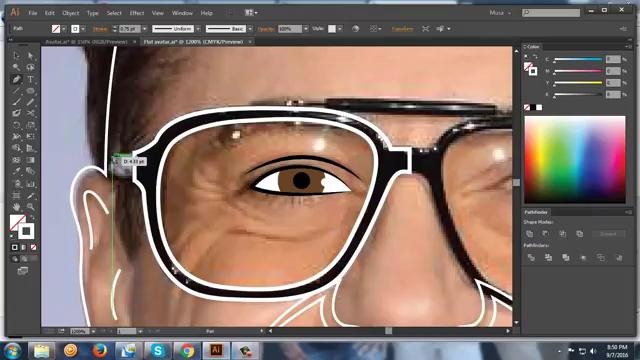Select the Column Graph tool
640x360 pixels.
30,184
